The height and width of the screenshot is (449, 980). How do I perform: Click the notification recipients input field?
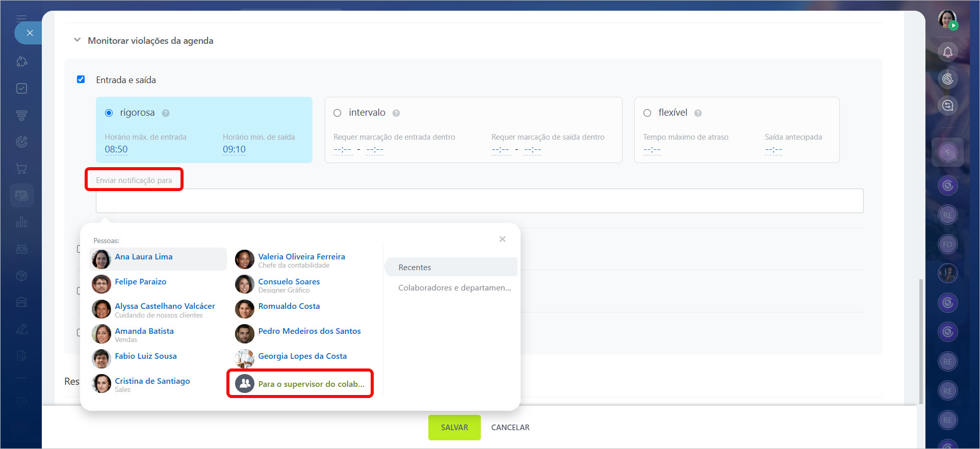pyautogui.click(x=479, y=201)
